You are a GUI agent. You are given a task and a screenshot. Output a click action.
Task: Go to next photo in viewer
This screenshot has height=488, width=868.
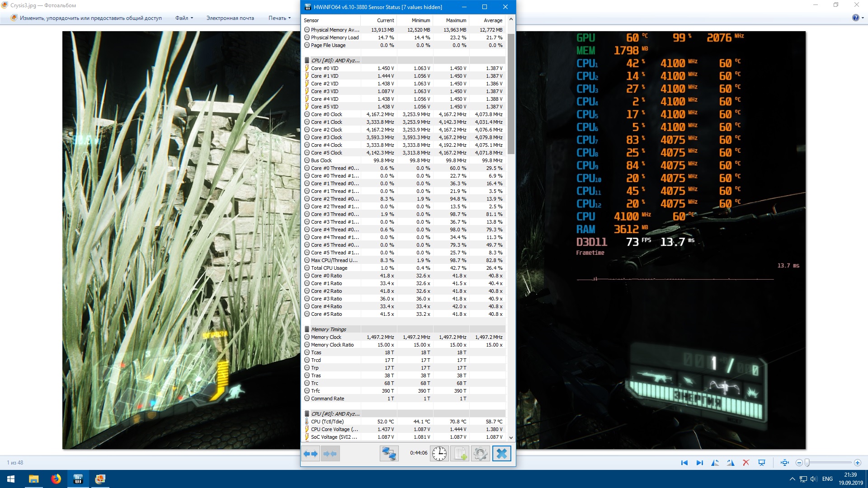tap(699, 463)
